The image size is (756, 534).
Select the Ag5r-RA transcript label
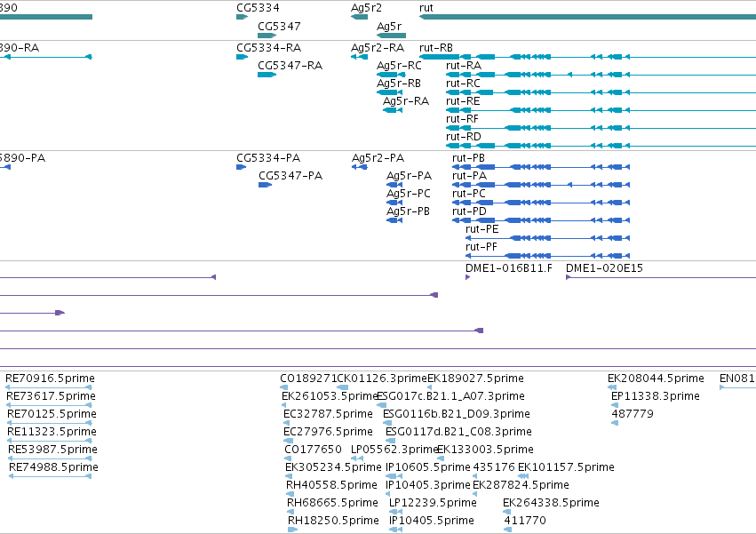coord(406,101)
